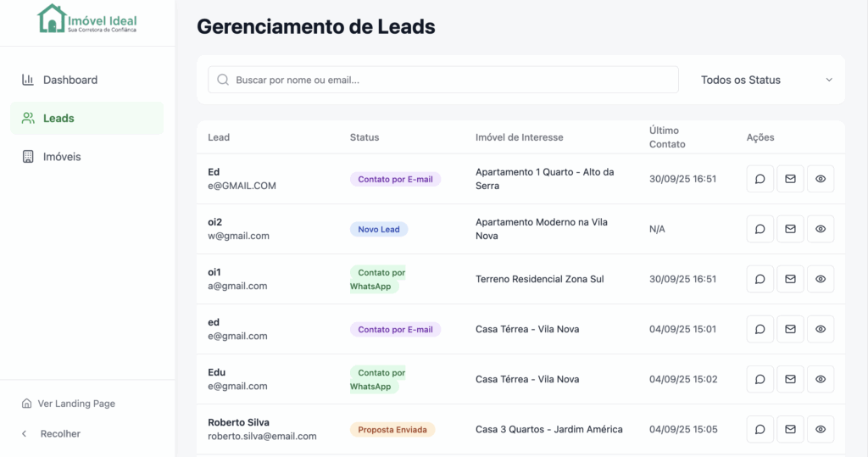Click the Todos os Status chevron arrow

(x=829, y=80)
